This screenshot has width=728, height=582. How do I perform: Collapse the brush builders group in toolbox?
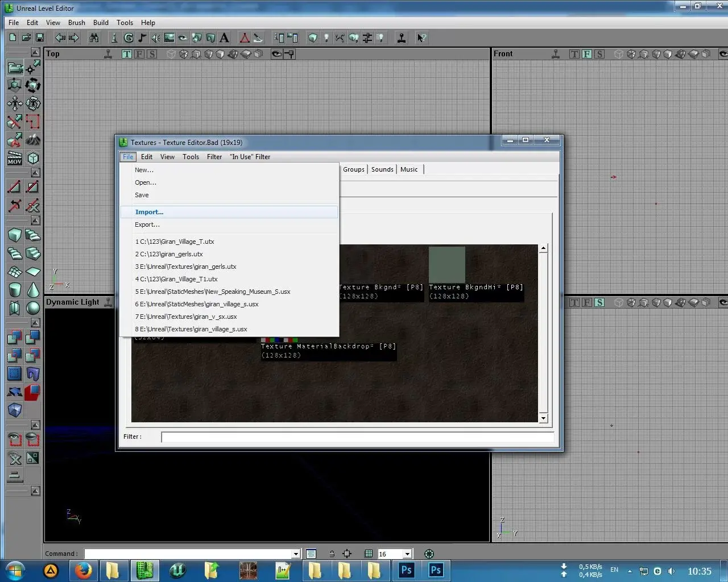click(35, 221)
